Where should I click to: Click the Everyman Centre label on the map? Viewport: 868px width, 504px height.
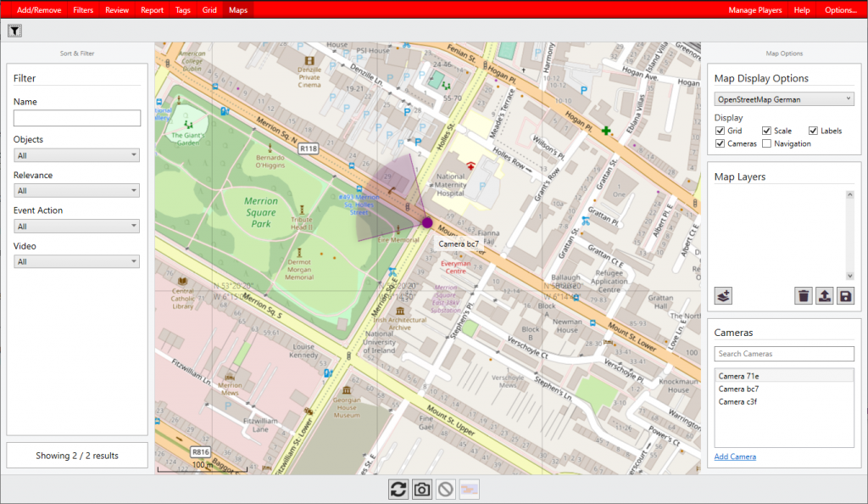click(x=455, y=267)
